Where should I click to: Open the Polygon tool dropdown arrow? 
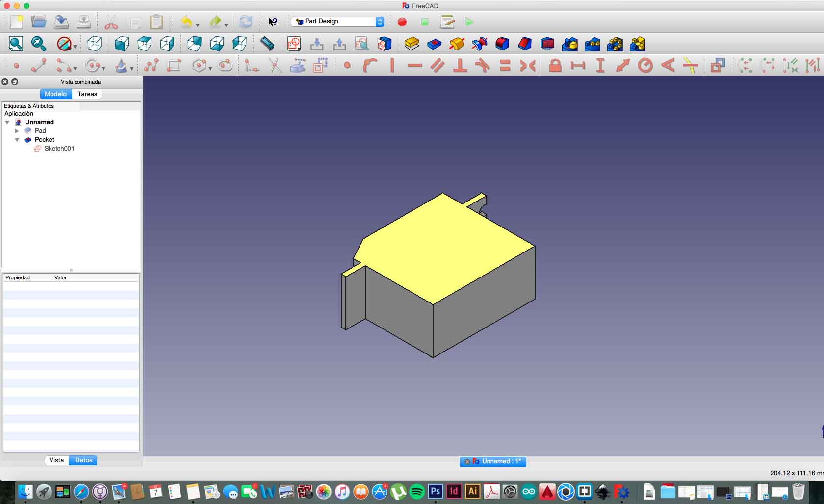(210, 68)
